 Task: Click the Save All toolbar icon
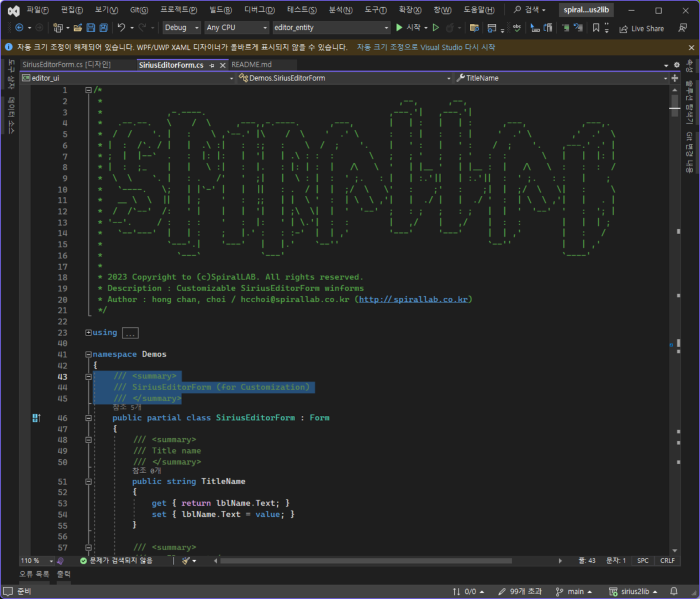[103, 28]
